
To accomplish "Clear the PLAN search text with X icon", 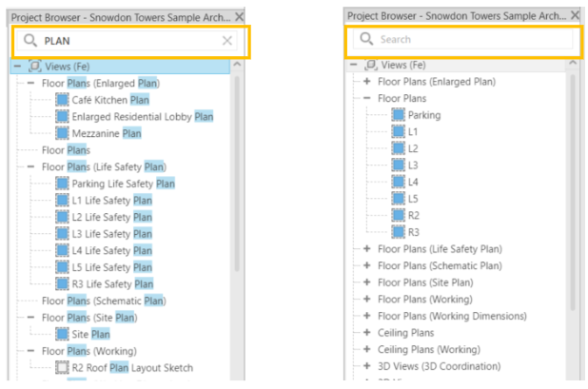I will click(226, 41).
